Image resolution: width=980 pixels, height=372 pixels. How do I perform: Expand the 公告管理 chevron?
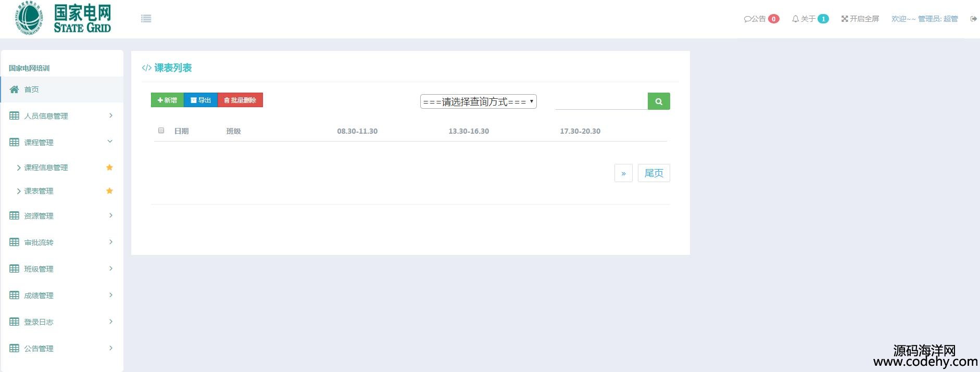[x=110, y=348]
